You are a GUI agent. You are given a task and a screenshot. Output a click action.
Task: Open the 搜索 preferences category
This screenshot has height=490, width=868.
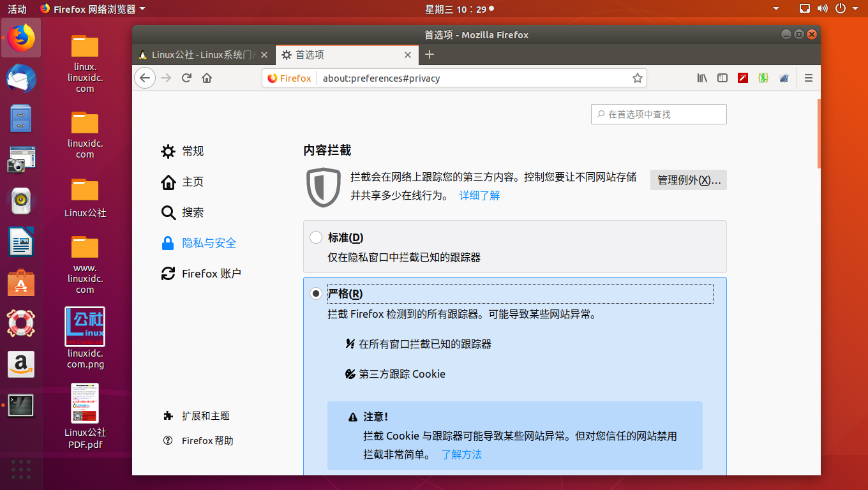(183, 212)
